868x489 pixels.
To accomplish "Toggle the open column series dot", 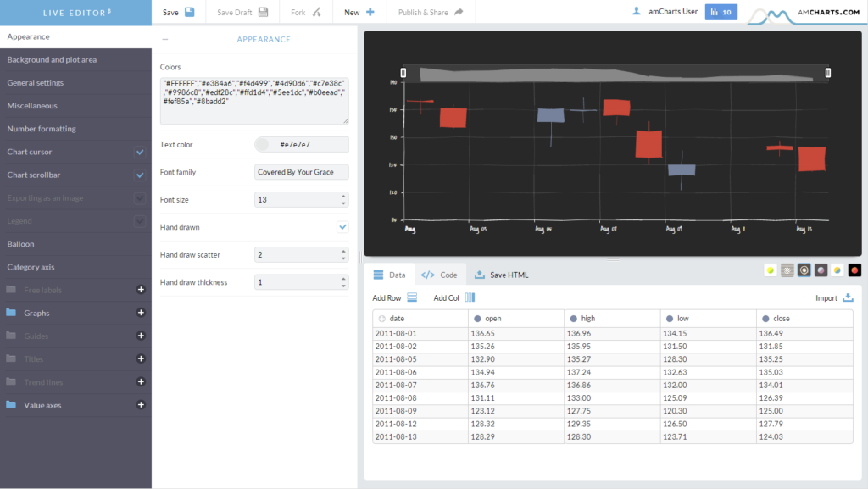I will point(477,319).
